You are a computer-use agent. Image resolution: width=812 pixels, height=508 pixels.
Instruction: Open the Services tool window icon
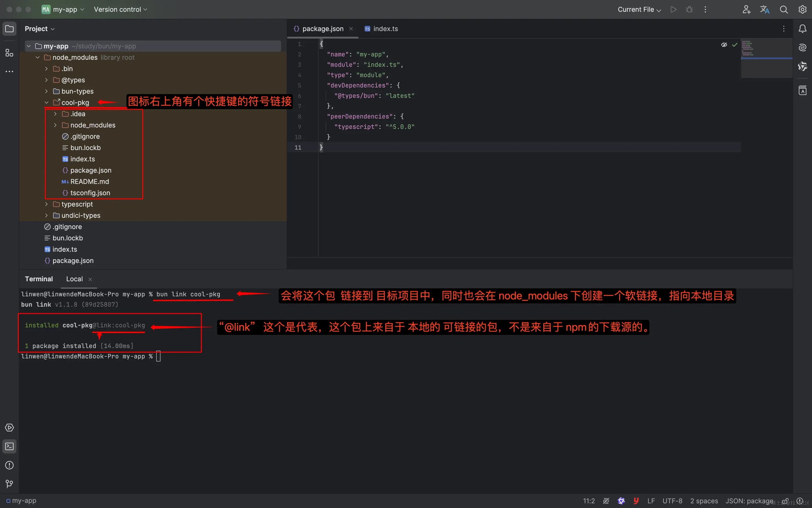coord(9,428)
